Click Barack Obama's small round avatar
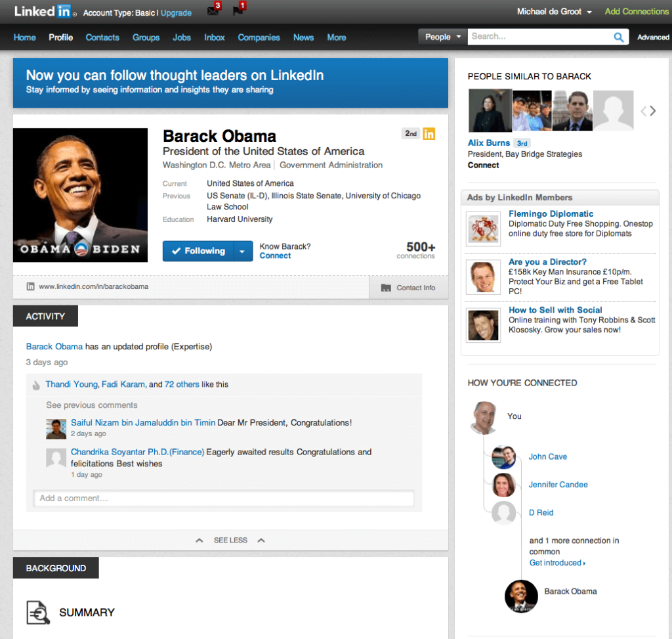Screen dimensions: 672x639 (x=521, y=596)
